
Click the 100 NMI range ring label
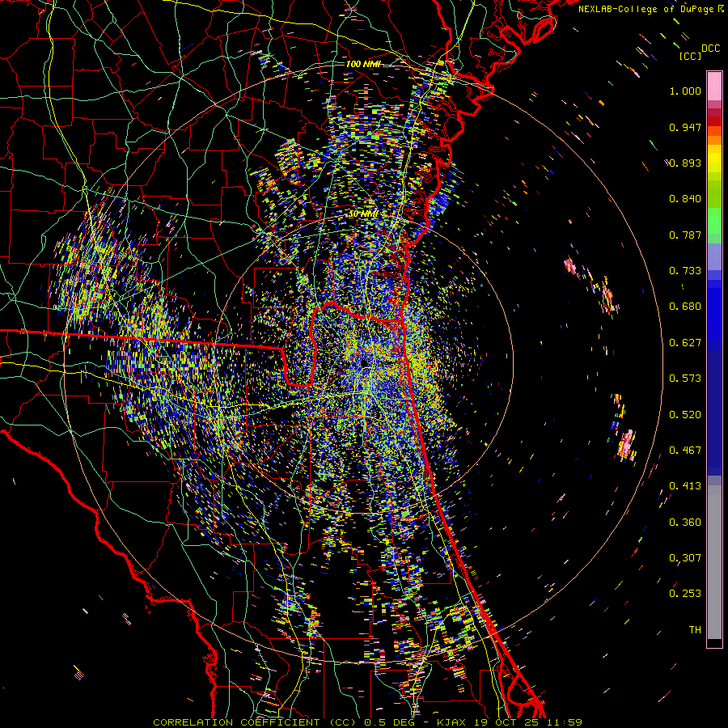point(363,64)
